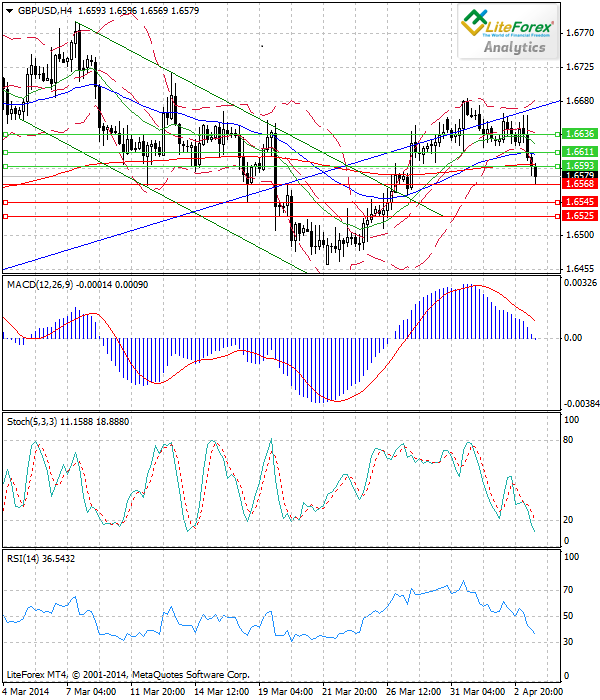Click the 2 Apr 20:00 date label
The width and height of the screenshot is (600, 700).
(x=537, y=690)
